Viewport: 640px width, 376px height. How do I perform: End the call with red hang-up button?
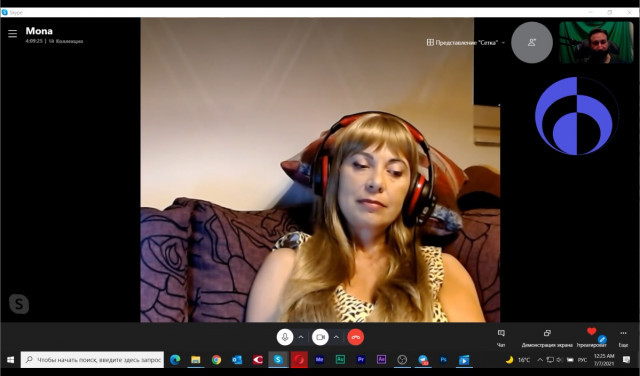click(356, 337)
